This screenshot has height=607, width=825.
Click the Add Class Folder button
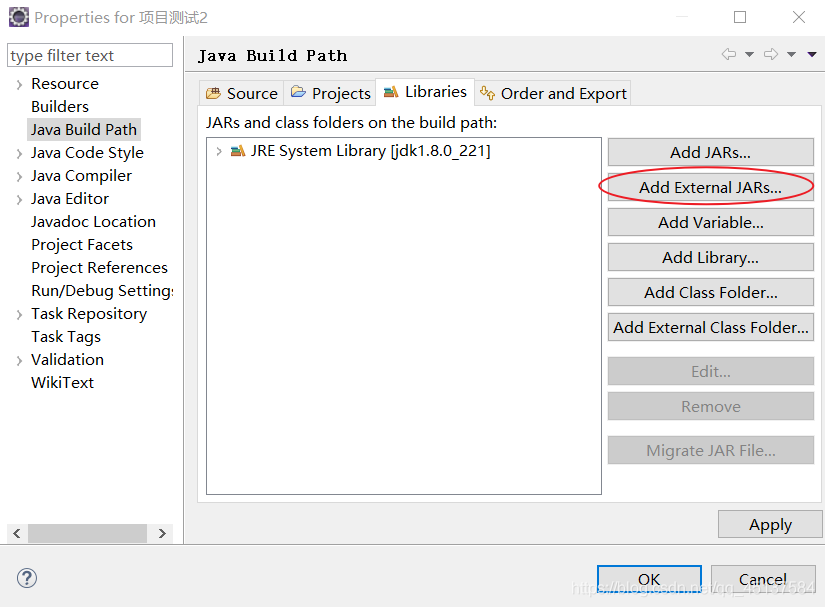(711, 292)
